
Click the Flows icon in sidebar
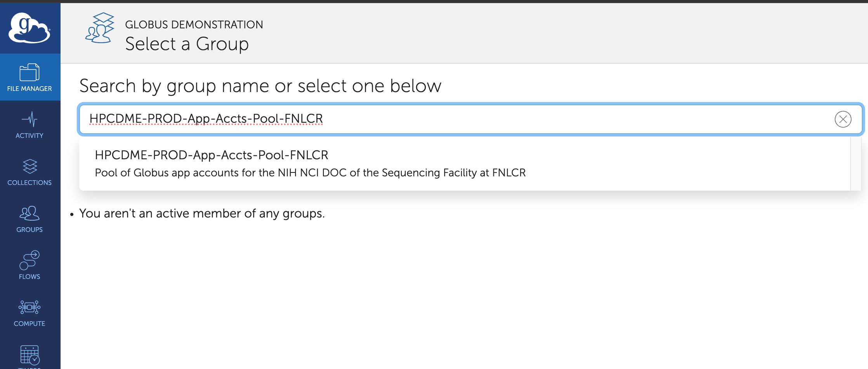tap(30, 260)
